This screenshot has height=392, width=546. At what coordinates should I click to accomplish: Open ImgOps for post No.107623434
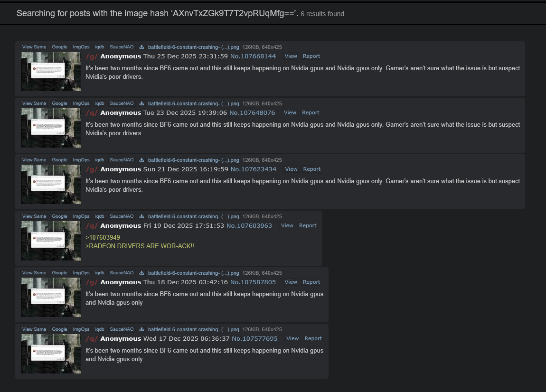pos(81,160)
